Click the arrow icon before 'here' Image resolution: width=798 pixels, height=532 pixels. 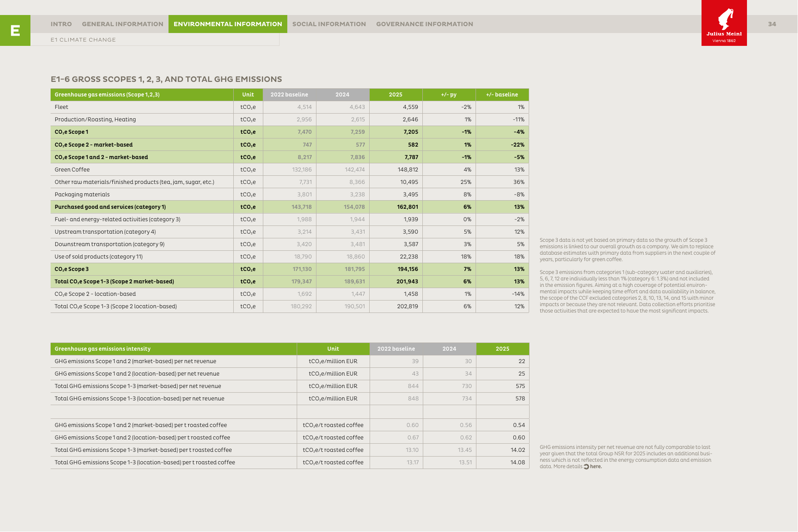(x=586, y=466)
